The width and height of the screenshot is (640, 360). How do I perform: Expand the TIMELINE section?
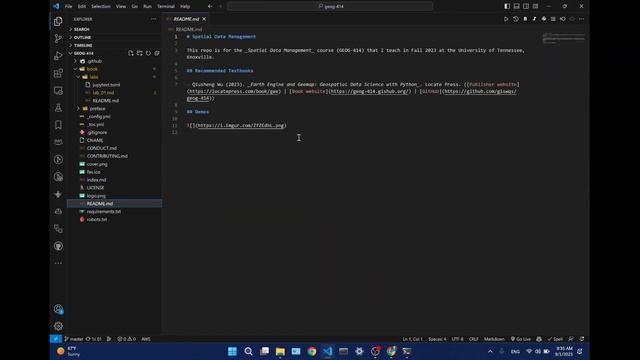pyautogui.click(x=114, y=45)
